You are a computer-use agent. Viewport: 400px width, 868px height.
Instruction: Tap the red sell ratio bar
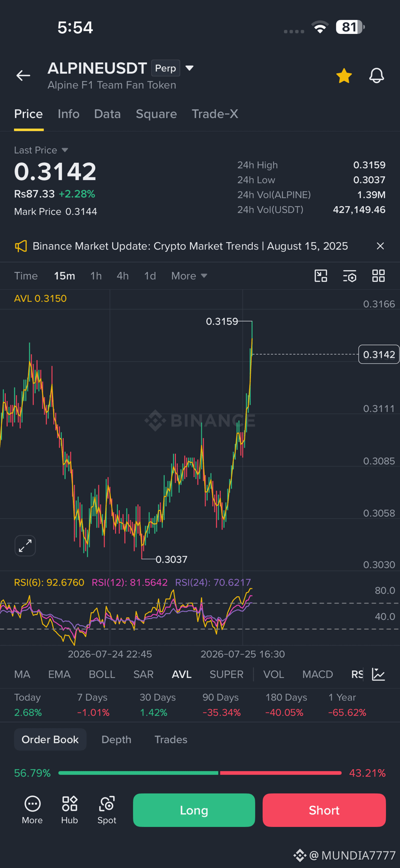click(x=281, y=773)
